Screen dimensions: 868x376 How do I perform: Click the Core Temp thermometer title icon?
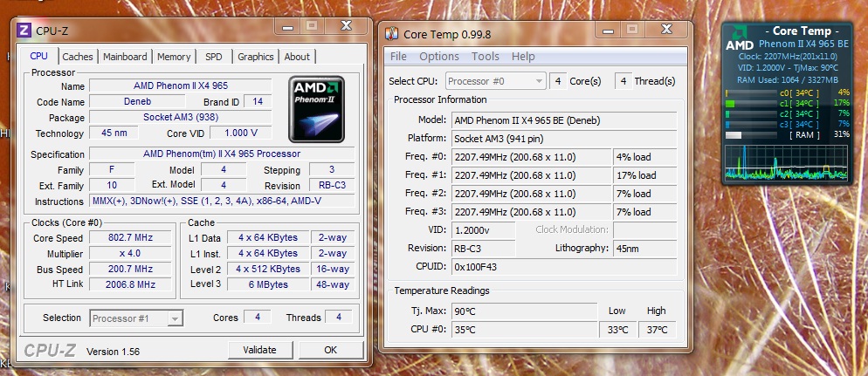tap(392, 34)
